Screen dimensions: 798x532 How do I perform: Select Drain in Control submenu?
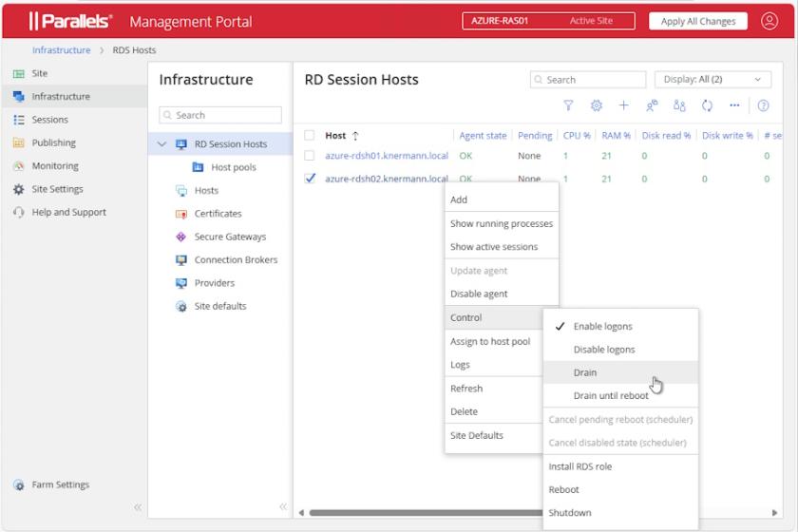pyautogui.click(x=620, y=372)
